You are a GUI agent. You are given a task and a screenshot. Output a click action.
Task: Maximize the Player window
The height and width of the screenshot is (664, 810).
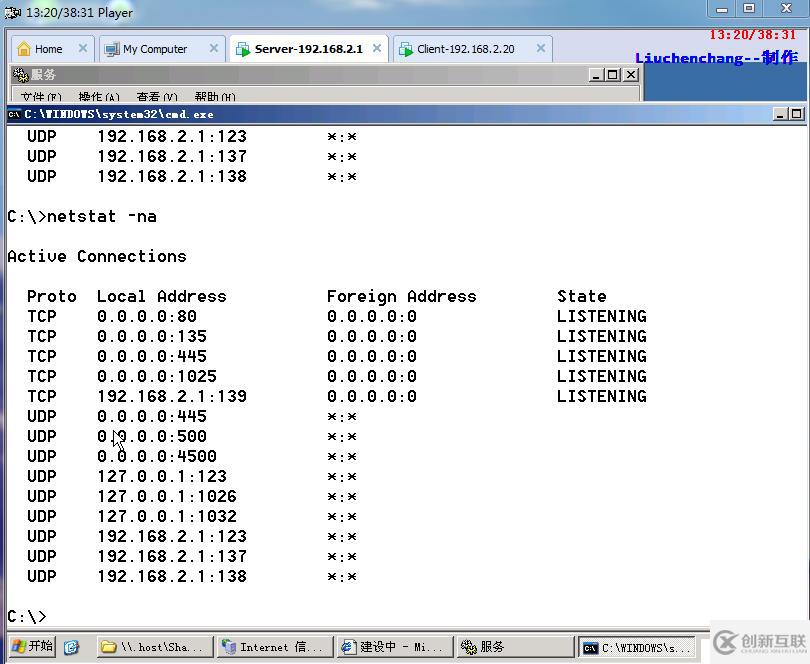pos(749,8)
